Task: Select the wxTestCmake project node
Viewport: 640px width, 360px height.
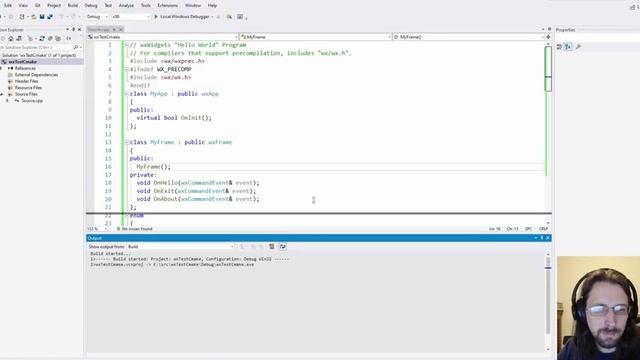Action: point(22,62)
